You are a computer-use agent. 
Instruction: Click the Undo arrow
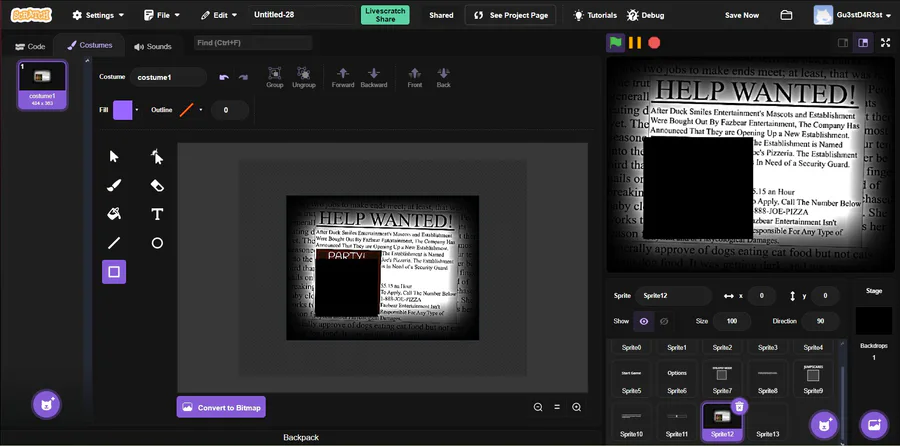pos(224,77)
